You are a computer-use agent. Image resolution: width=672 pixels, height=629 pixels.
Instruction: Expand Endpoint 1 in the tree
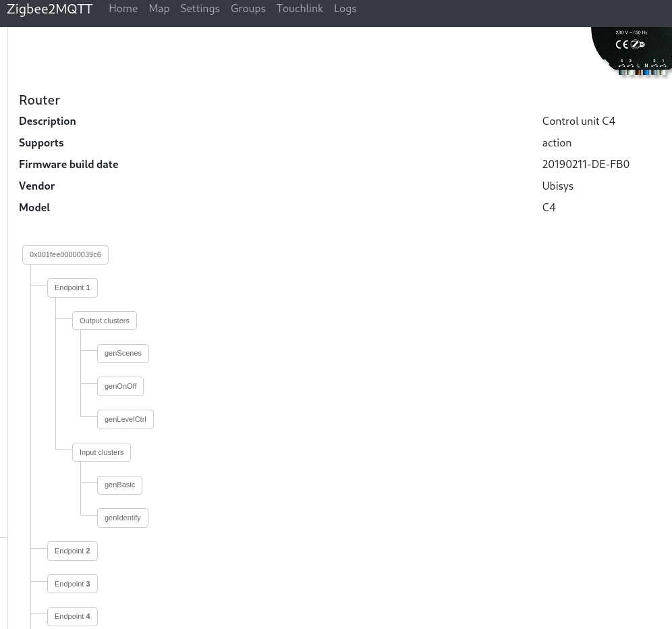coord(72,288)
